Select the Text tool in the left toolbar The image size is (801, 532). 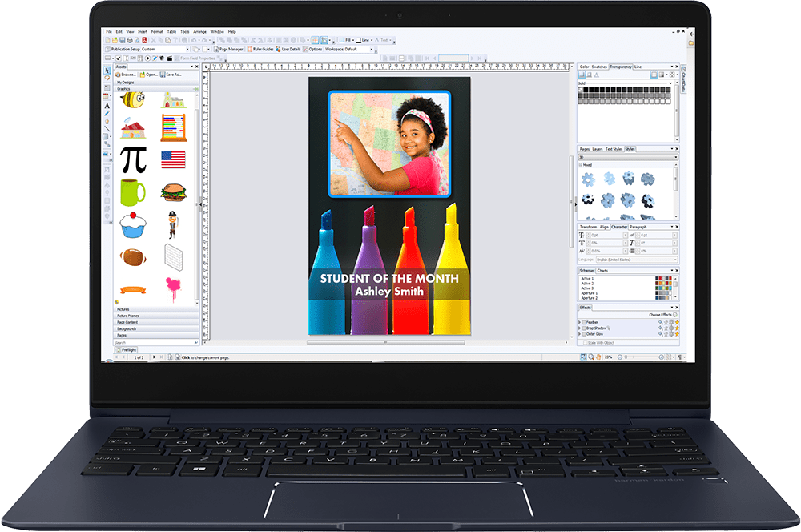[107, 106]
